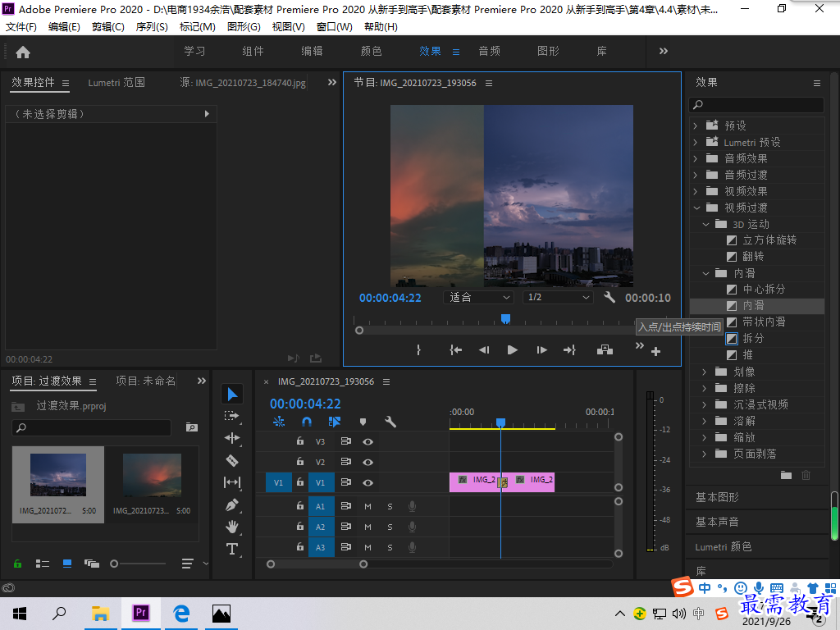This screenshot has width=840, height=630.
Task: Select the Pen tool
Action: [232, 504]
